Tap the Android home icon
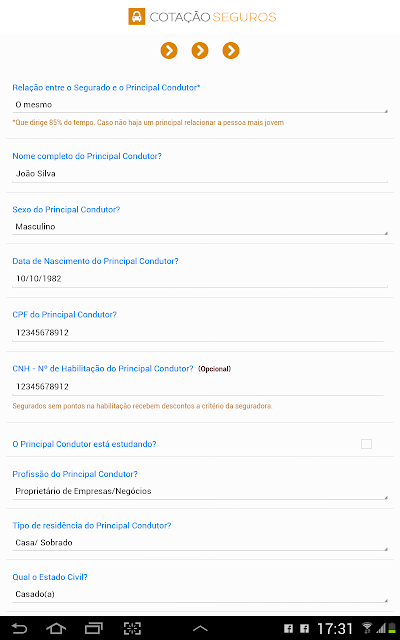 click(56, 628)
